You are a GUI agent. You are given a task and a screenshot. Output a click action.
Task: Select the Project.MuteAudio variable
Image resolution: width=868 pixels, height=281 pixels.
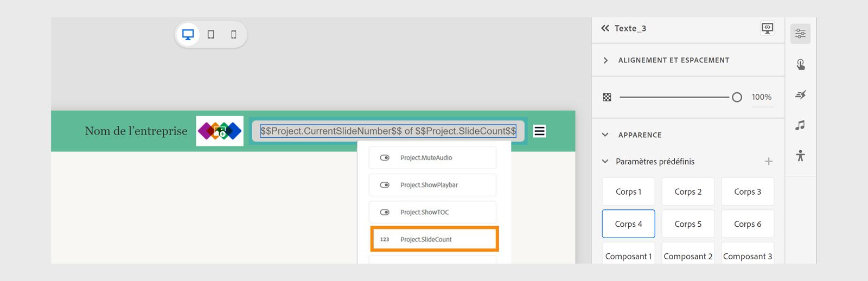pyautogui.click(x=432, y=158)
